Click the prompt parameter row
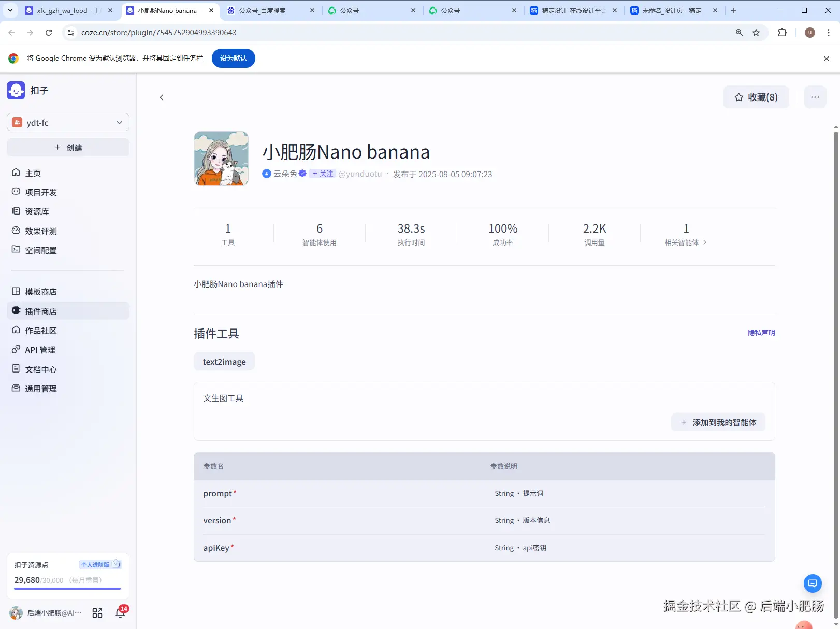The height and width of the screenshot is (629, 840). pos(484,493)
